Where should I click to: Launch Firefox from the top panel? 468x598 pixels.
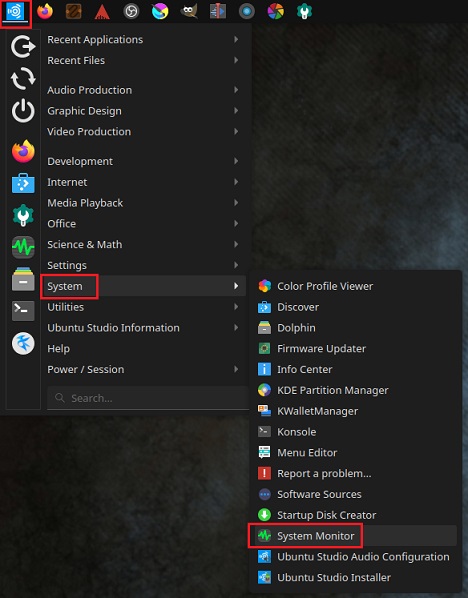pyautogui.click(x=45, y=11)
